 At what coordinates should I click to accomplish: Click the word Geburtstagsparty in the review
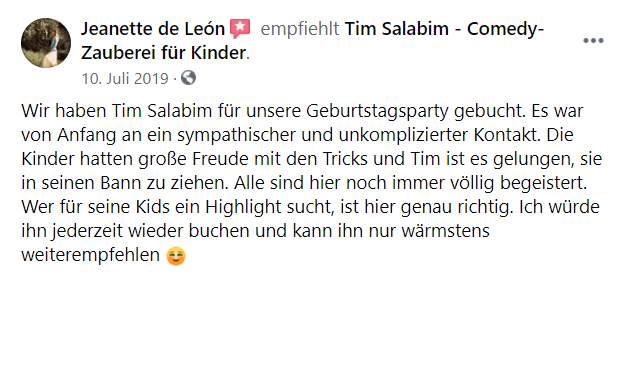pyautogui.click(x=377, y=111)
